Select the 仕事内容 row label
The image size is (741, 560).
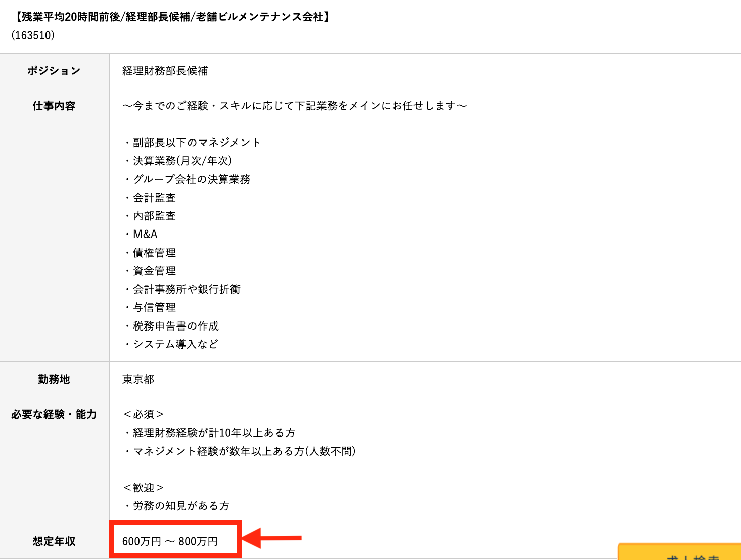tap(54, 106)
